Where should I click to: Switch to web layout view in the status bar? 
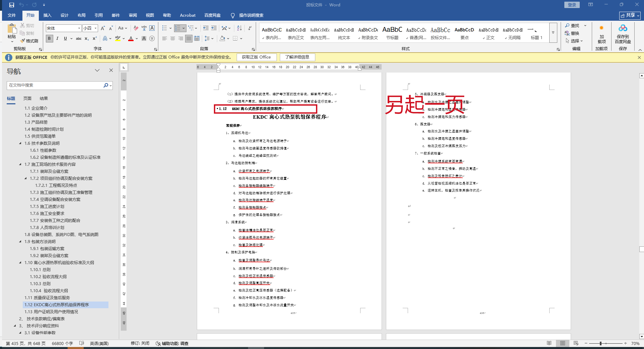pyautogui.click(x=576, y=343)
